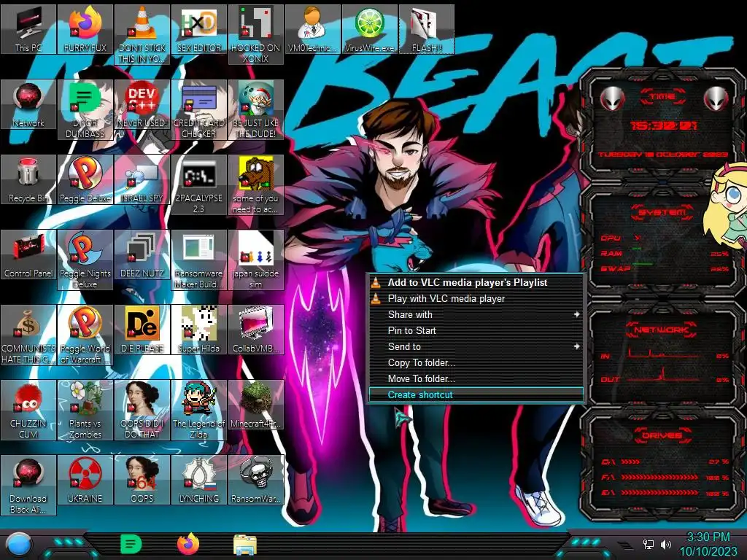The image size is (747, 560).
Task: Select the Peggle Nights Deluxe icon
Action: click(85, 260)
